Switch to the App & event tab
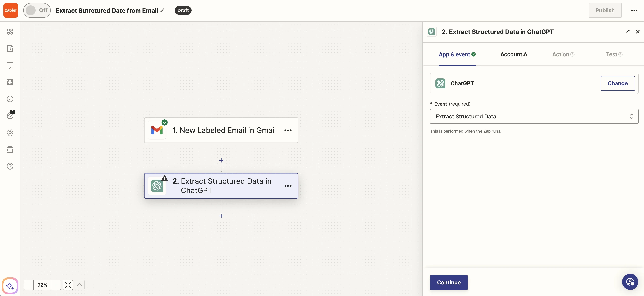Screen dimensions: 644x296 [x=457, y=54]
